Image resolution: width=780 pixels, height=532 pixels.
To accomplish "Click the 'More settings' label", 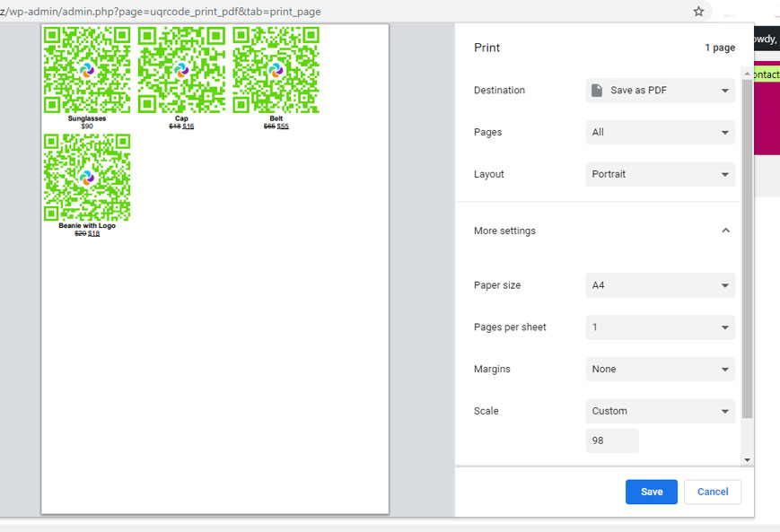I will (505, 231).
